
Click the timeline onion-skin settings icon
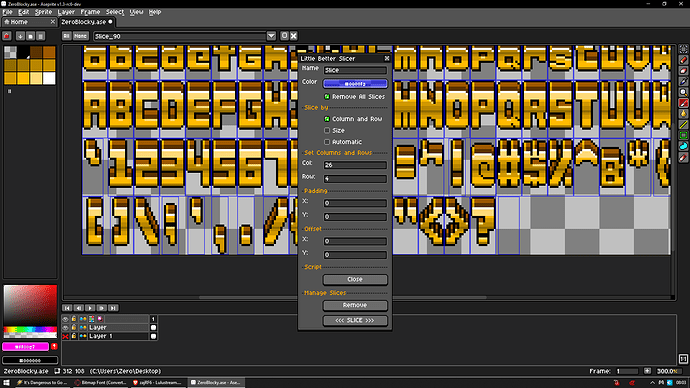click(x=100, y=319)
